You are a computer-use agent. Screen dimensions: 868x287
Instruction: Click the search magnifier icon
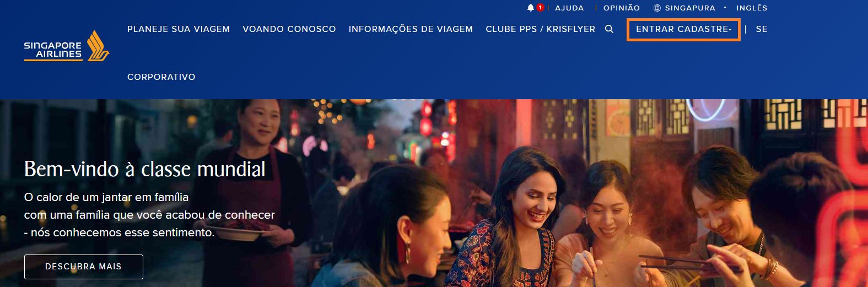pyautogui.click(x=609, y=29)
